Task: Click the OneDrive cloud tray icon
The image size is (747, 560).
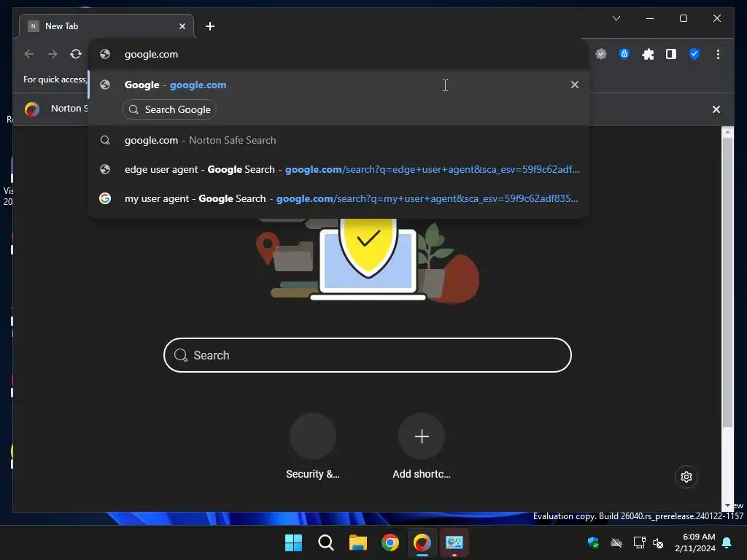Action: pyautogui.click(x=616, y=542)
